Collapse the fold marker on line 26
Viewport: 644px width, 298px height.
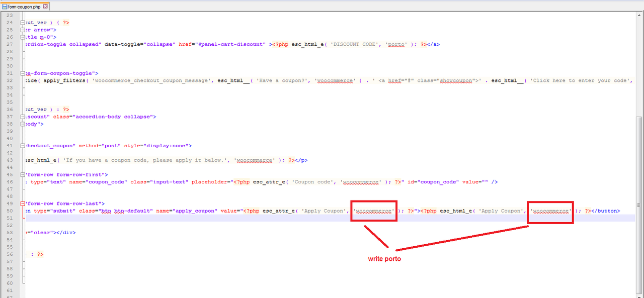[22, 37]
